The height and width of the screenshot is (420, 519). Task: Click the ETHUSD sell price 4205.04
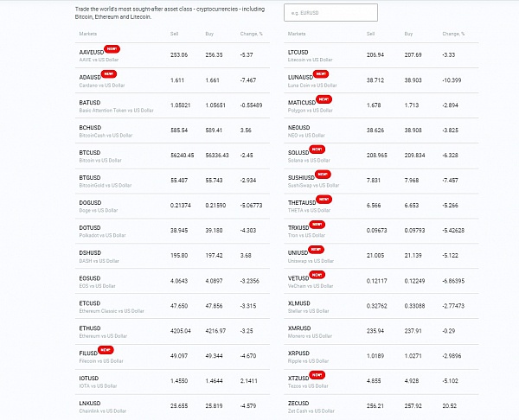point(179,328)
